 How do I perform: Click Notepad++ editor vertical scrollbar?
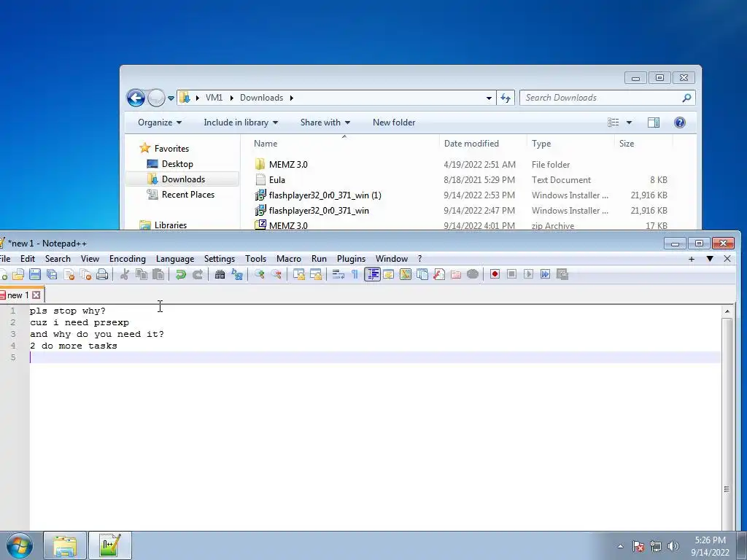click(727, 419)
